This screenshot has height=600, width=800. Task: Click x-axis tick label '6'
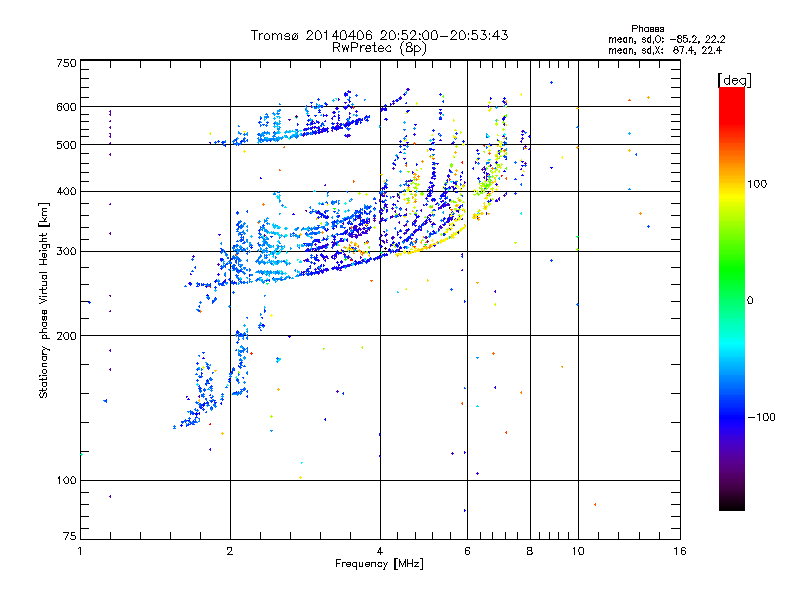click(x=467, y=551)
